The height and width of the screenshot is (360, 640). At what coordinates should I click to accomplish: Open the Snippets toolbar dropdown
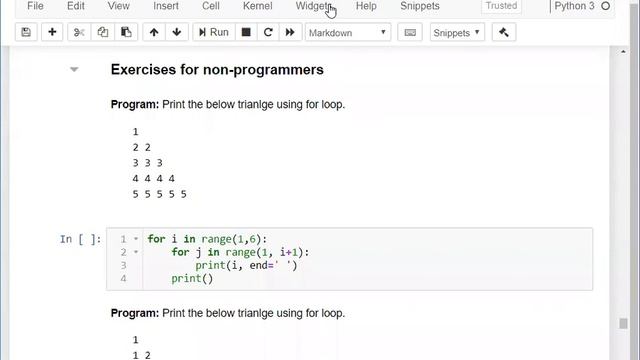[x=457, y=33]
